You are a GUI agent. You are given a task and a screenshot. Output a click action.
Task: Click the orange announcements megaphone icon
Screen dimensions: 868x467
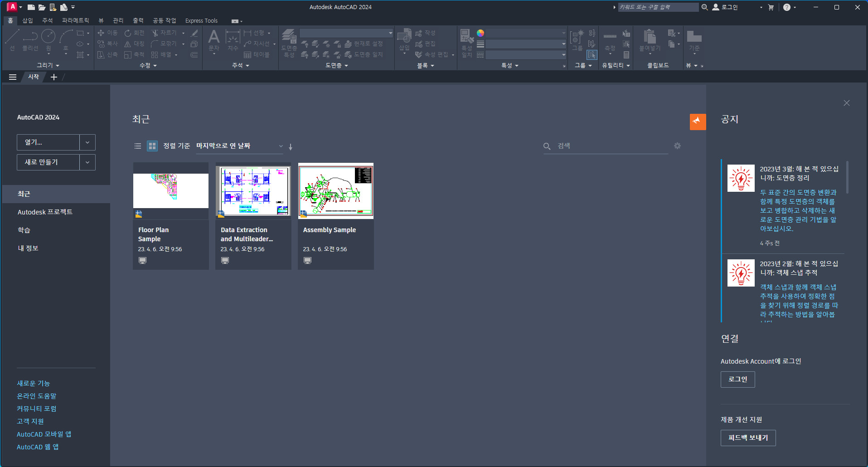pos(698,122)
